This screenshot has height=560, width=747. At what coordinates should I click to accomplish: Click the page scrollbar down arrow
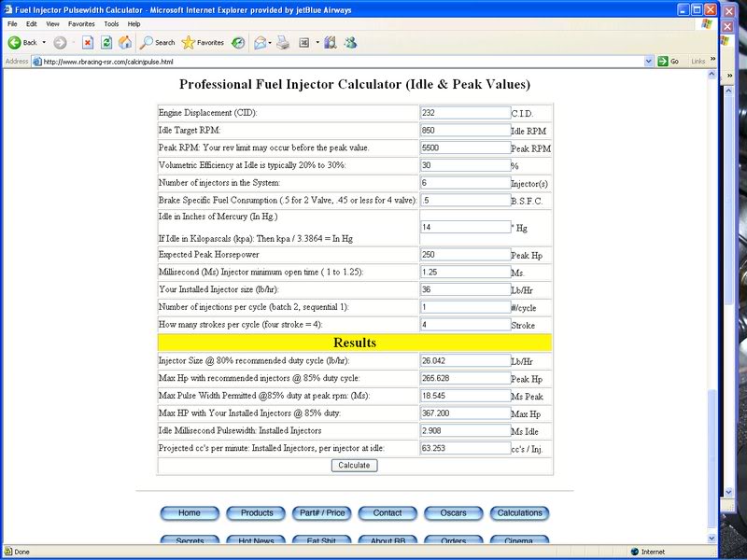712,539
